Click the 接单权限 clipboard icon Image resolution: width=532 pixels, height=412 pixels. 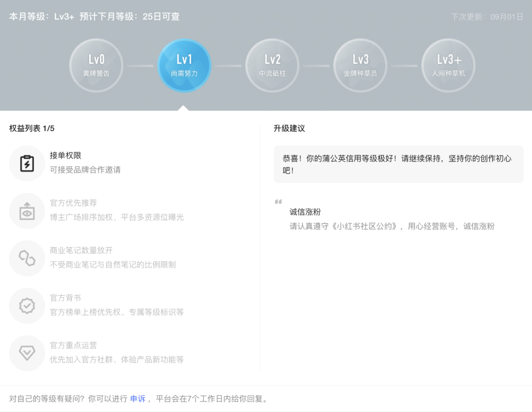(x=27, y=164)
